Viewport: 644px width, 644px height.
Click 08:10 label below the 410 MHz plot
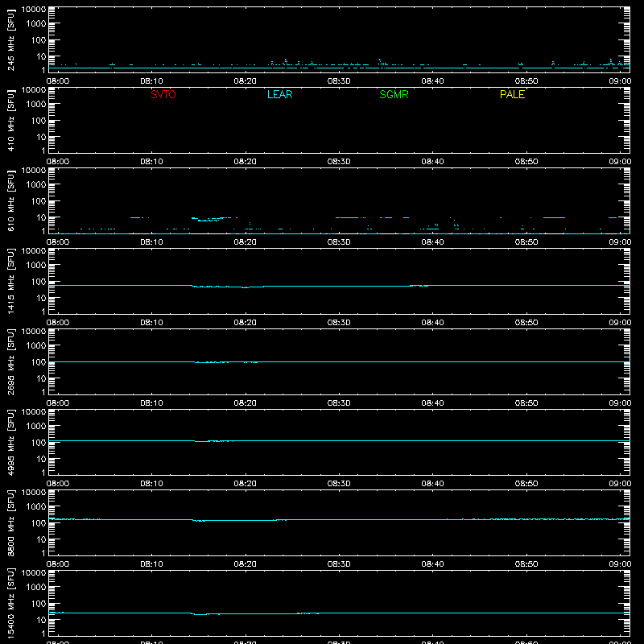(x=151, y=162)
